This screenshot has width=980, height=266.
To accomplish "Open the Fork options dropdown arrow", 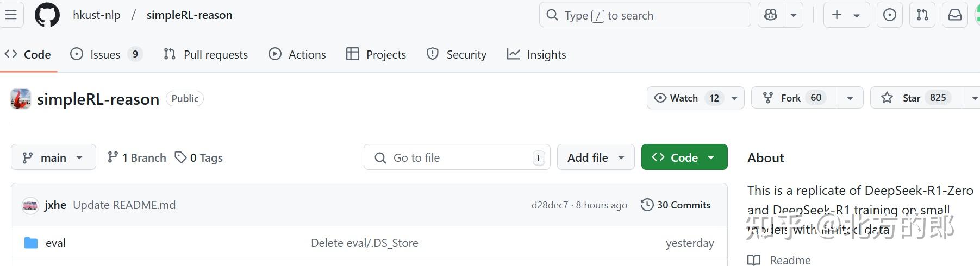I will click(x=850, y=98).
